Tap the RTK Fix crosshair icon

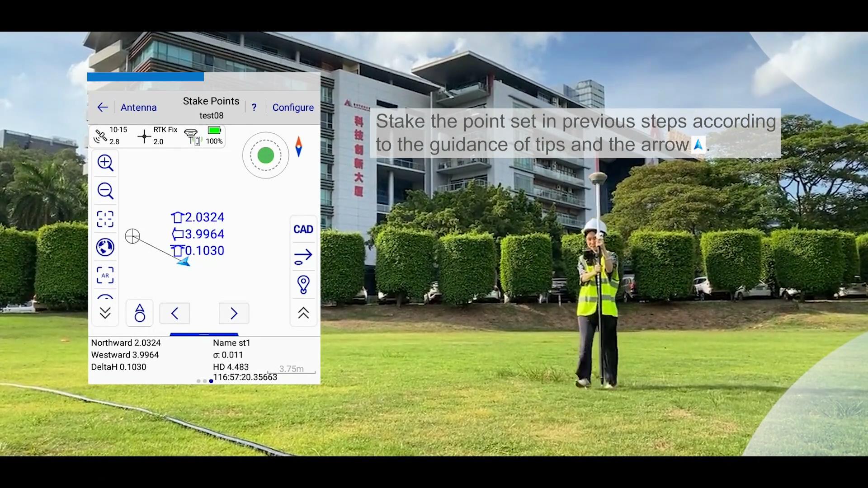click(x=144, y=136)
